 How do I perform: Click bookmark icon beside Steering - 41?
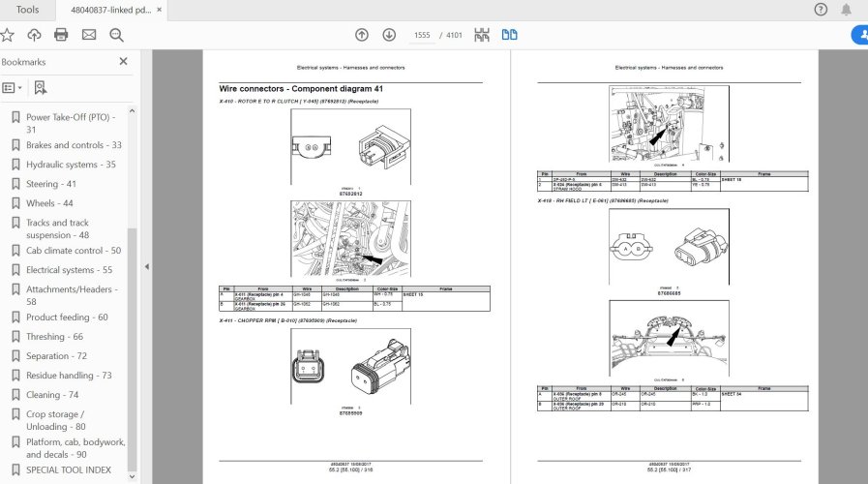pyautogui.click(x=15, y=184)
